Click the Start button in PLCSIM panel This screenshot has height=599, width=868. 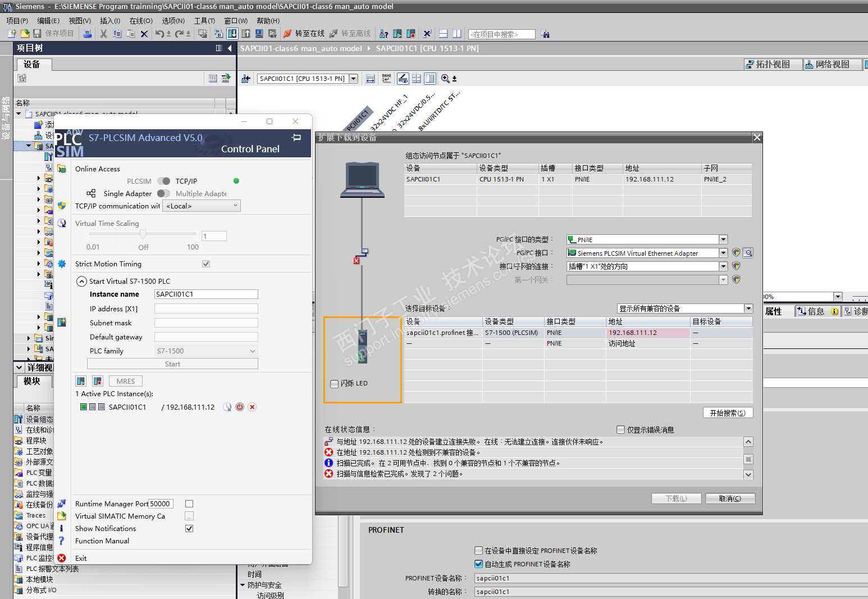click(172, 364)
